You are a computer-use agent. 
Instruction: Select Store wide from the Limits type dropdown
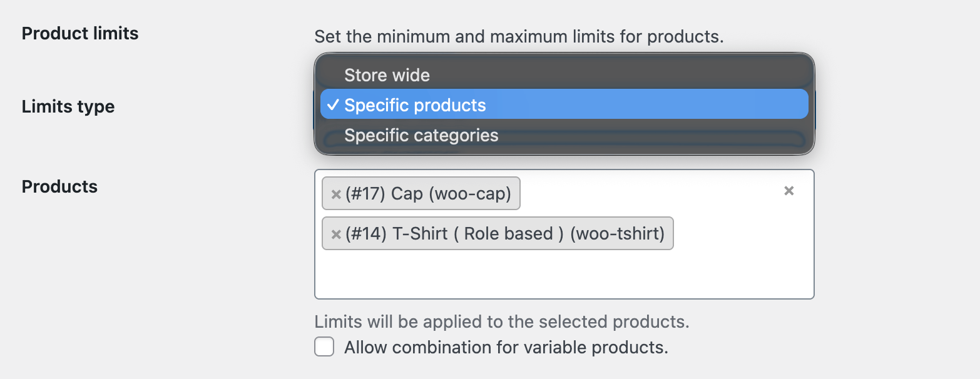tap(387, 74)
